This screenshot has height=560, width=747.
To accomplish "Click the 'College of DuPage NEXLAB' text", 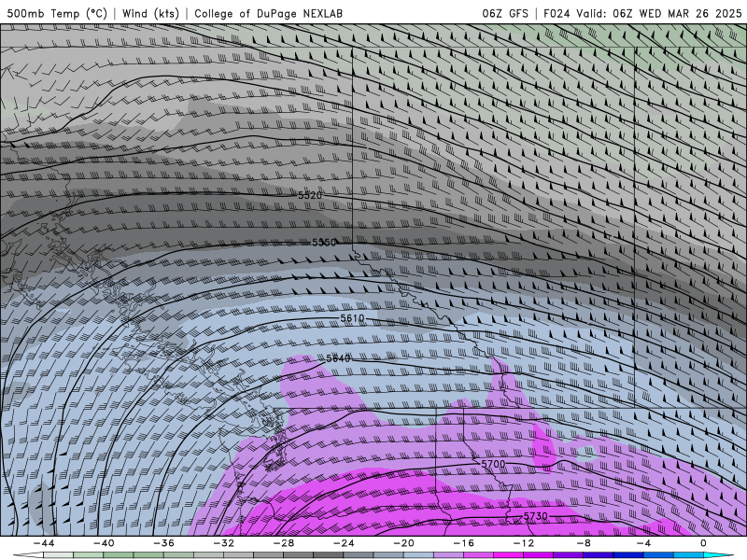I will (268, 13).
